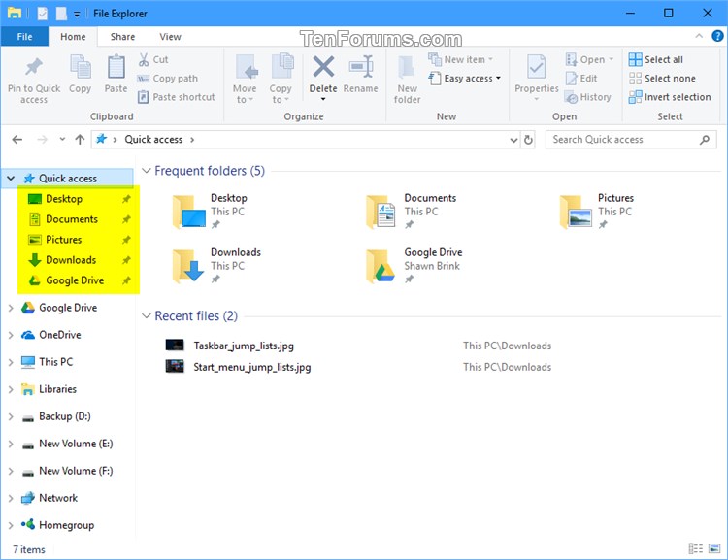Select Backup (D:) drive
Image resolution: width=728 pixels, height=560 pixels.
point(64,416)
